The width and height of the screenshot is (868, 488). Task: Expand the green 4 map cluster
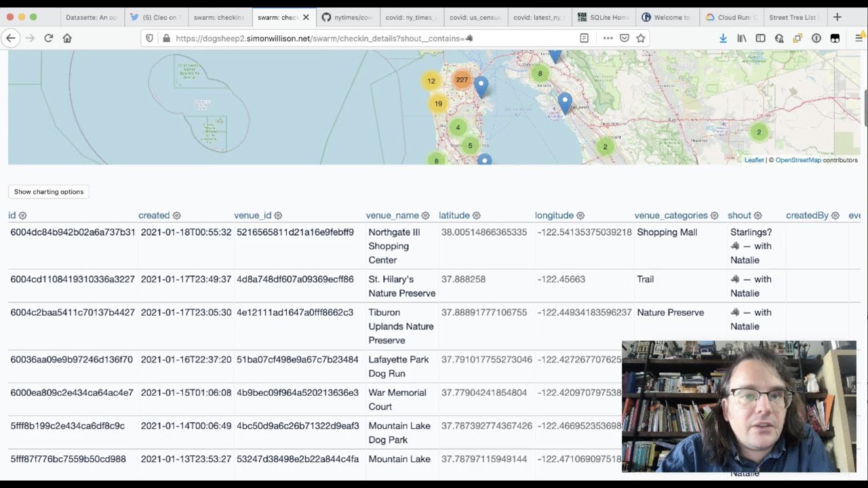tap(458, 127)
